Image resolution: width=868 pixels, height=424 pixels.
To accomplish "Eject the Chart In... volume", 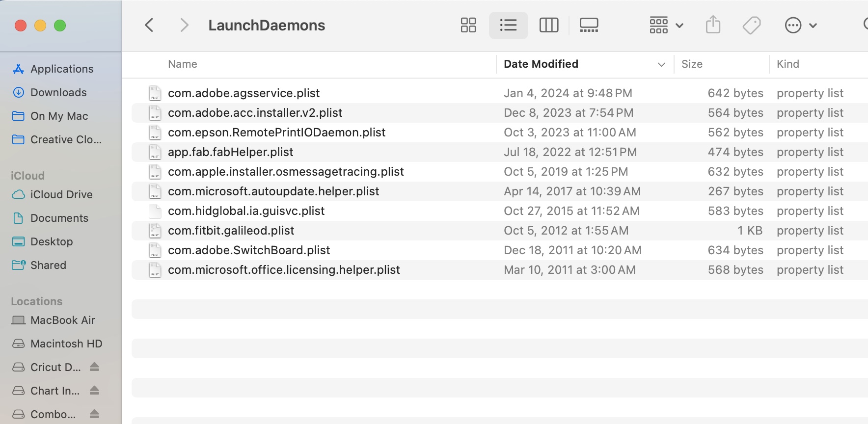I will (x=95, y=391).
